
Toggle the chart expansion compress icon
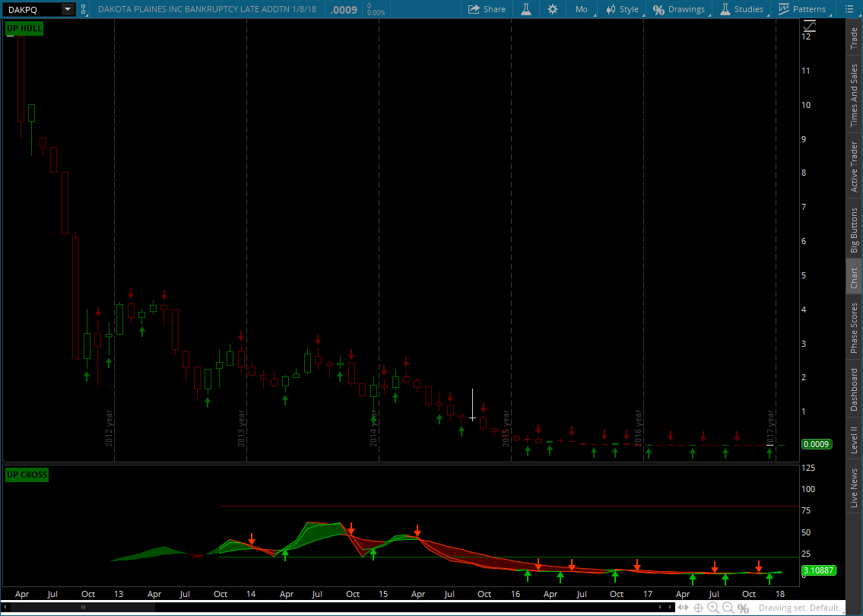pyautogui.click(x=682, y=607)
